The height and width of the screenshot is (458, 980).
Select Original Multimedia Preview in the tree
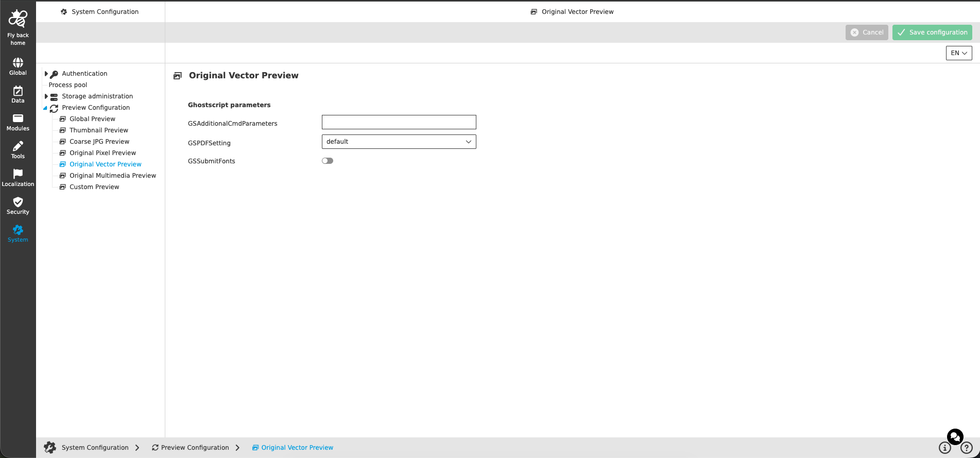click(113, 176)
